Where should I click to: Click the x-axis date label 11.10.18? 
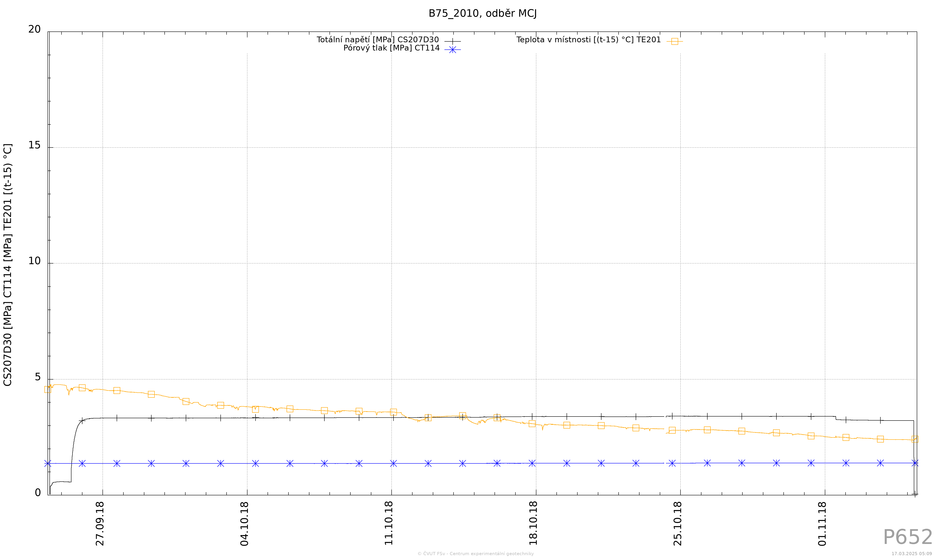389,523
